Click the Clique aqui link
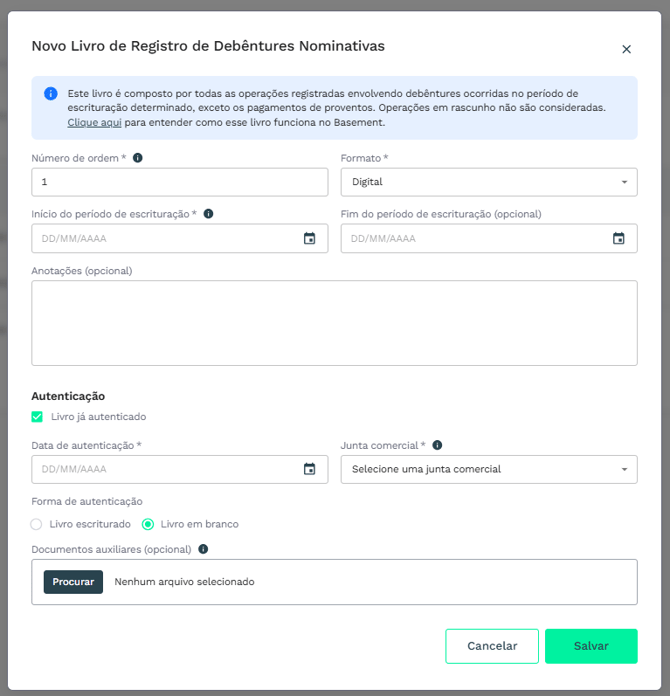This screenshot has width=670, height=696. pyautogui.click(x=94, y=123)
